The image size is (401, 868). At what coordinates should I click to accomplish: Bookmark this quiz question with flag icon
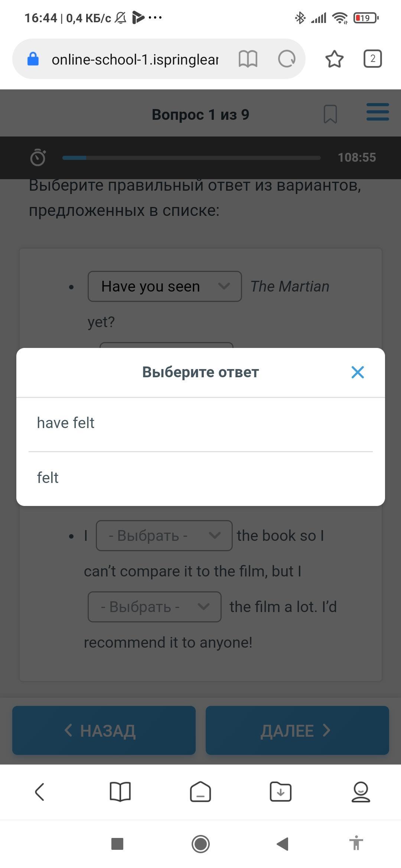330,114
